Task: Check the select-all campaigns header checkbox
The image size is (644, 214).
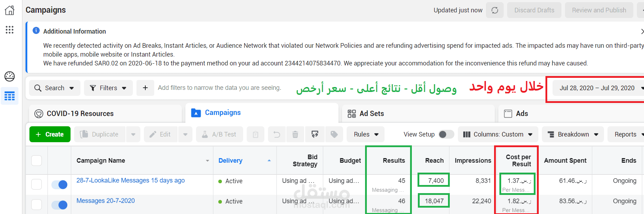Action: pyautogui.click(x=37, y=161)
